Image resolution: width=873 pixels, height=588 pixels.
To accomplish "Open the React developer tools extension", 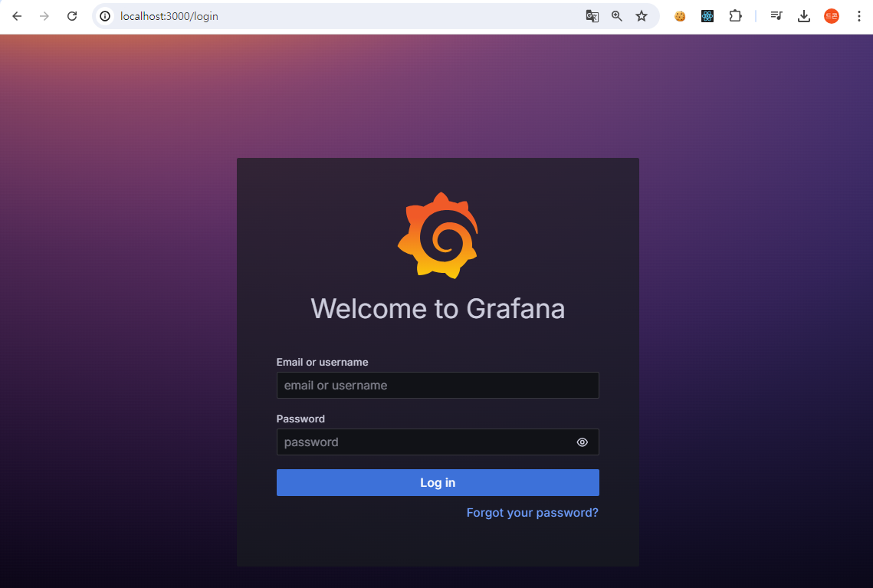I will (x=707, y=16).
